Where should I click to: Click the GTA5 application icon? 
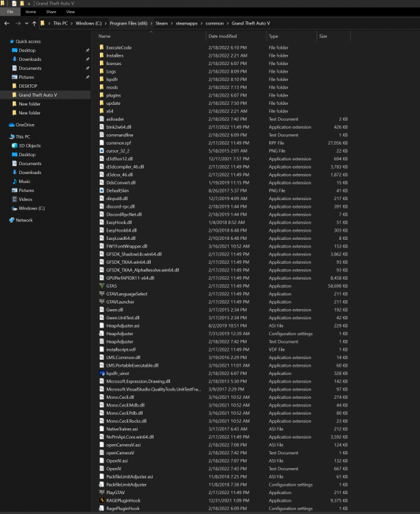(x=102, y=286)
